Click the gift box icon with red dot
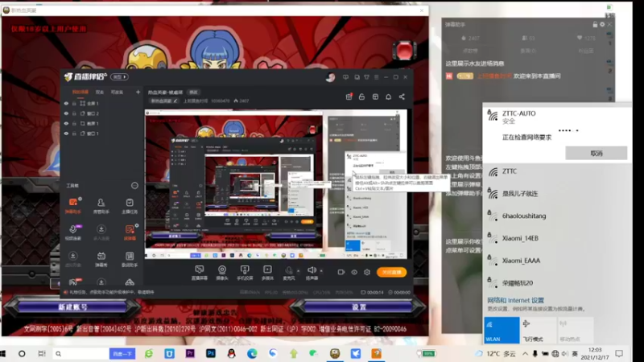Screen dimensions: 644x362 [349, 97]
